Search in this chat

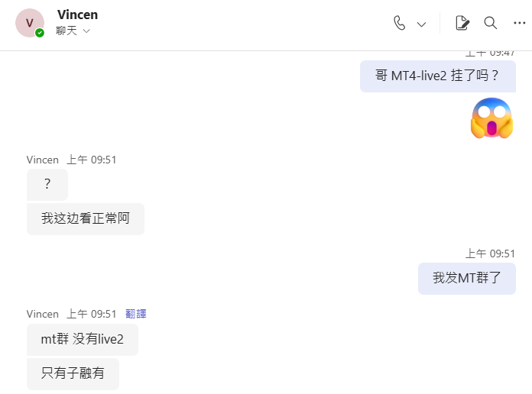point(490,23)
